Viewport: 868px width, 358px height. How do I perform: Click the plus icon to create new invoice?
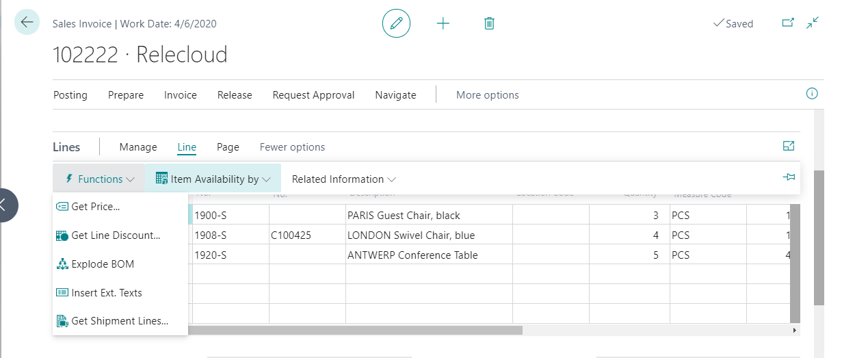[x=443, y=23]
